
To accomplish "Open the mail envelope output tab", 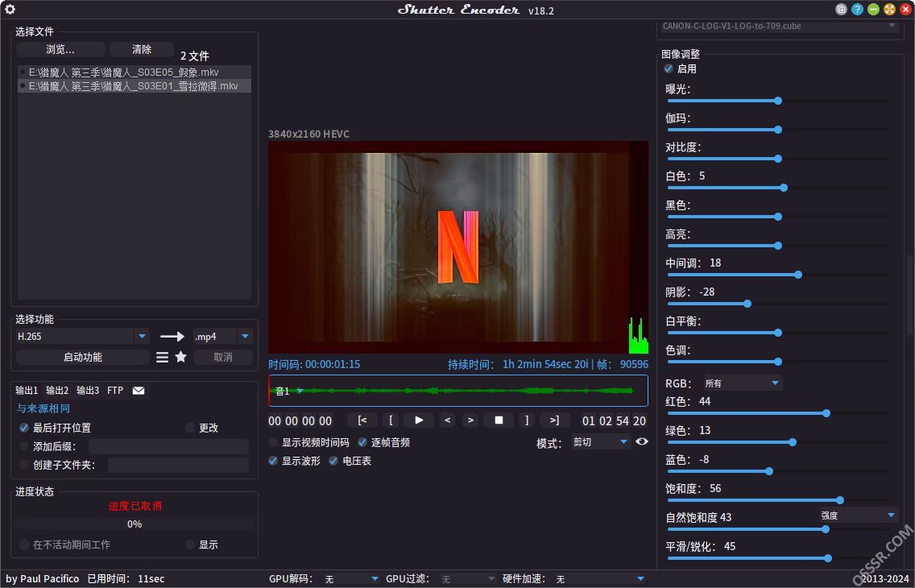I will 139,390.
